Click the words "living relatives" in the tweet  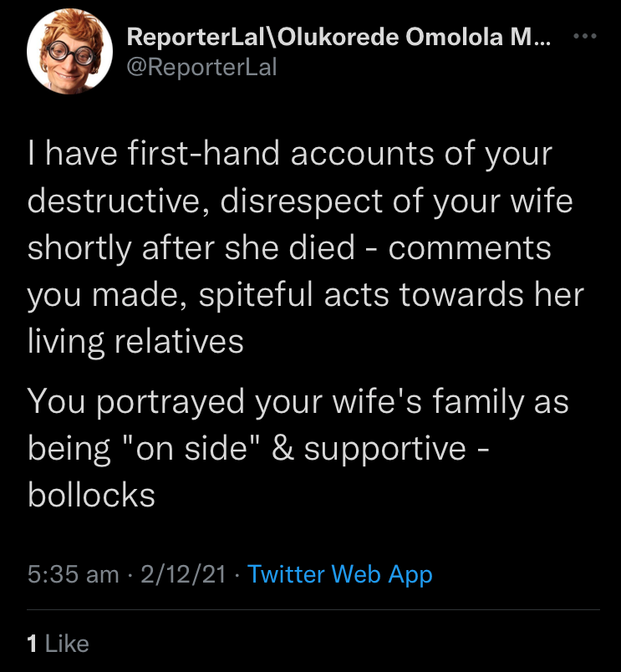pos(136,343)
